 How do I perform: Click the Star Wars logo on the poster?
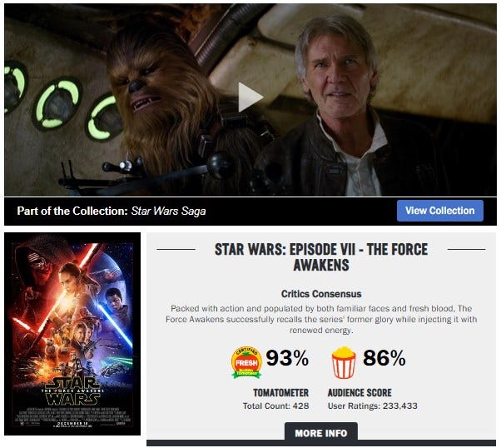point(73,391)
